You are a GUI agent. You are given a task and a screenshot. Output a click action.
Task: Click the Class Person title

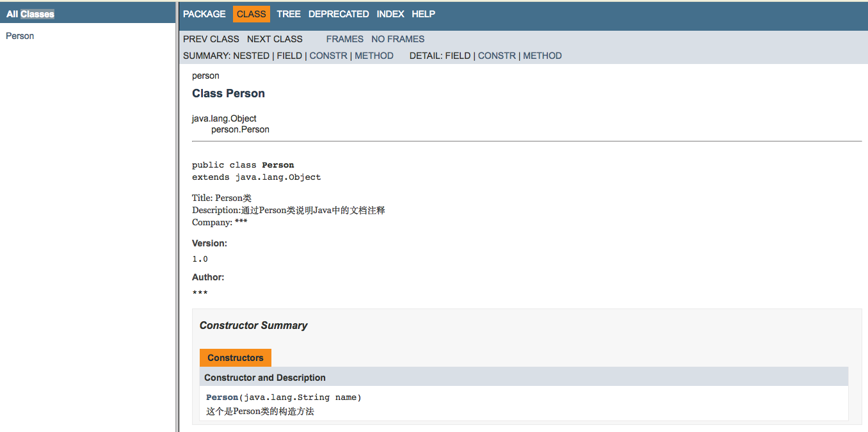229,93
